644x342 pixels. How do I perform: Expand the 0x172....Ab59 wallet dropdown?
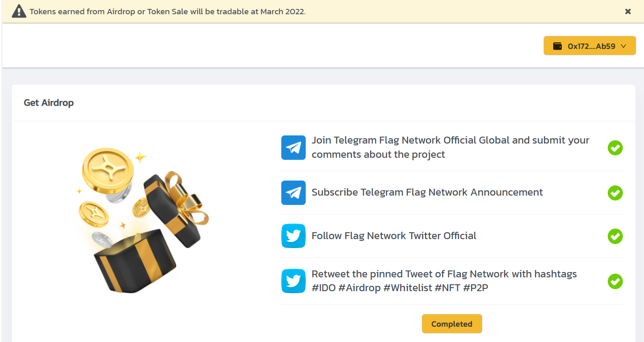[x=589, y=46]
